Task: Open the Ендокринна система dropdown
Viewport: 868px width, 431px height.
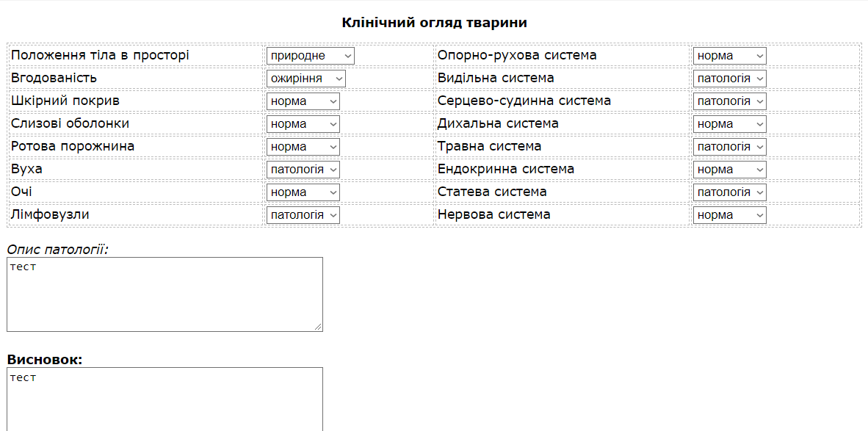Action: (729, 170)
